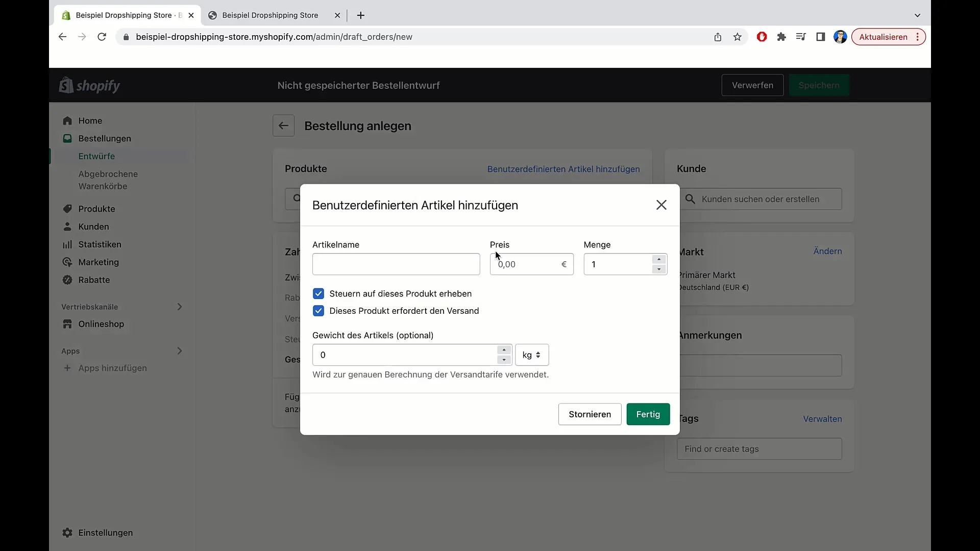
Task: Click the search icon in Kunden field
Action: coord(690,199)
